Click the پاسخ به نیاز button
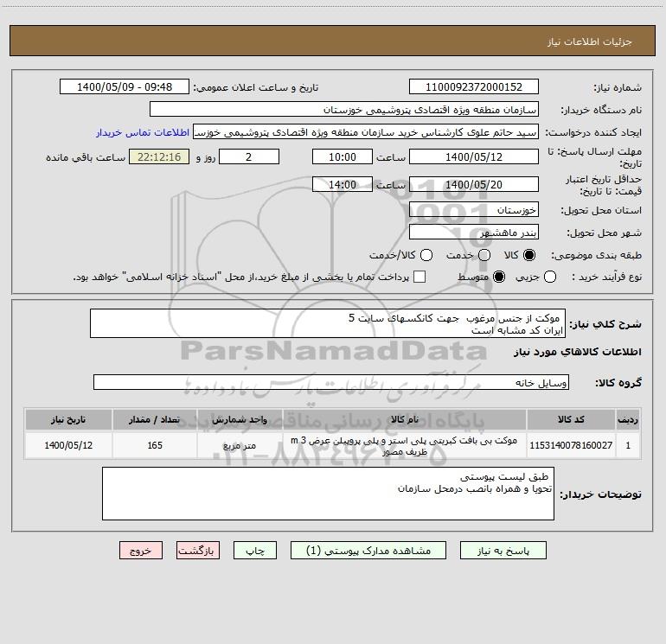The image size is (666, 644). point(503,551)
